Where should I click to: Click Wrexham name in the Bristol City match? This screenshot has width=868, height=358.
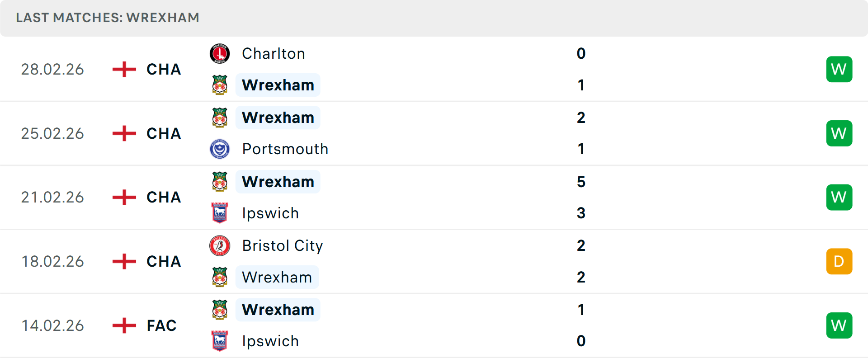point(277,277)
